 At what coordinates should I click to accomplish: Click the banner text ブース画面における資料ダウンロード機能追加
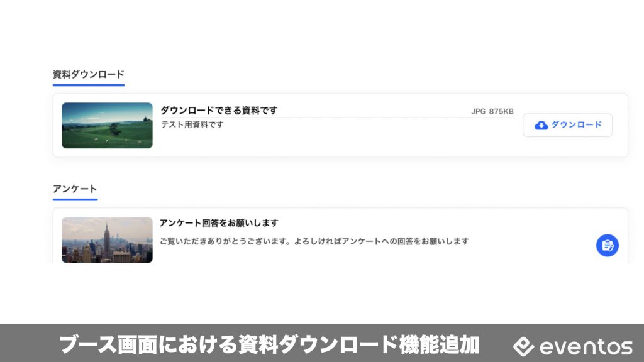269,344
